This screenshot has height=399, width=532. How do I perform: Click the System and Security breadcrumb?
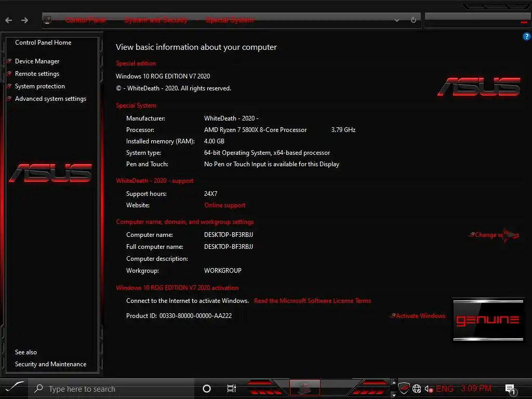point(155,20)
